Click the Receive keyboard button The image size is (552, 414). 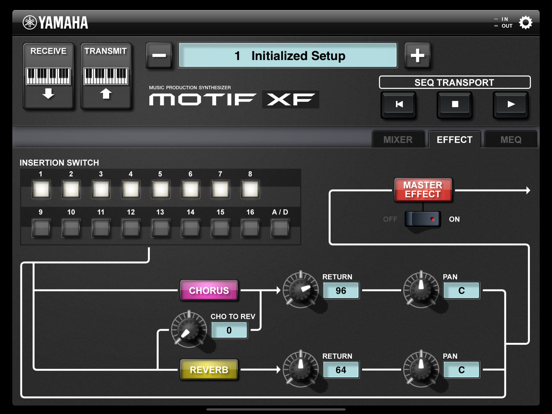click(48, 76)
